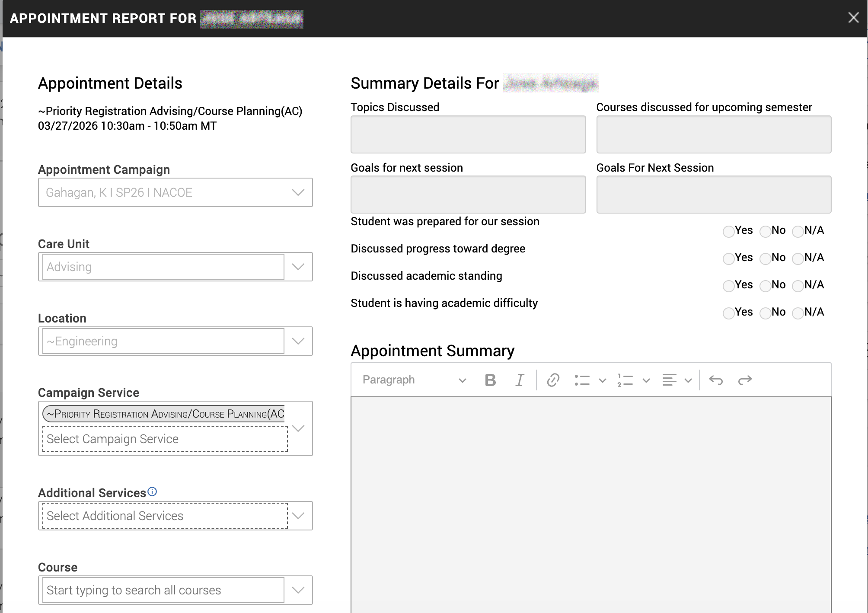Expand Location dropdown arrow
Image resolution: width=868 pixels, height=613 pixels.
(298, 341)
